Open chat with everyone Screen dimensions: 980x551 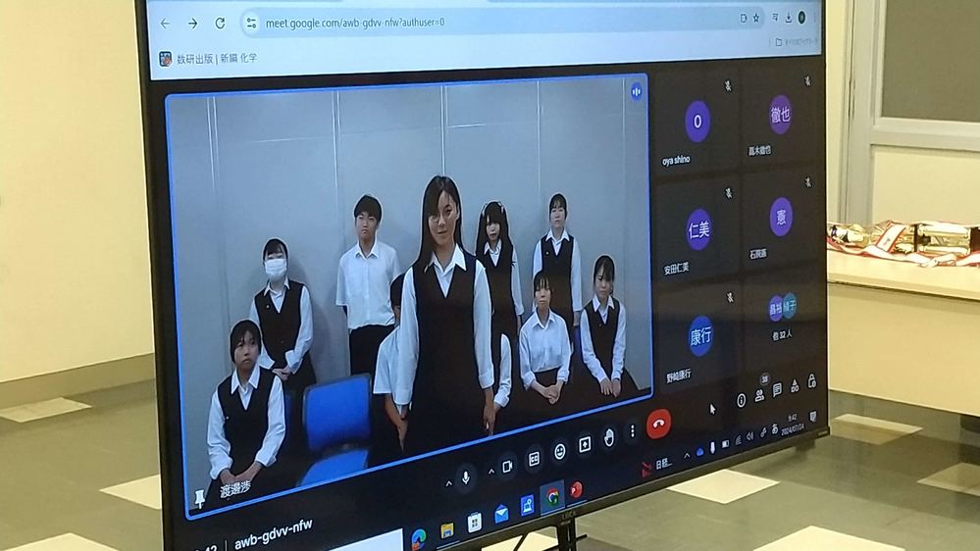tap(777, 390)
